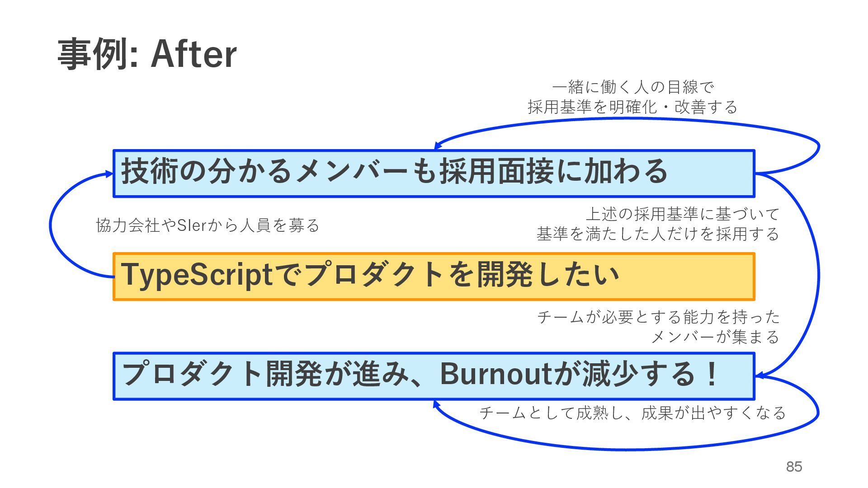Click the text 'チームが必要とする能力を持った'

click(x=658, y=317)
